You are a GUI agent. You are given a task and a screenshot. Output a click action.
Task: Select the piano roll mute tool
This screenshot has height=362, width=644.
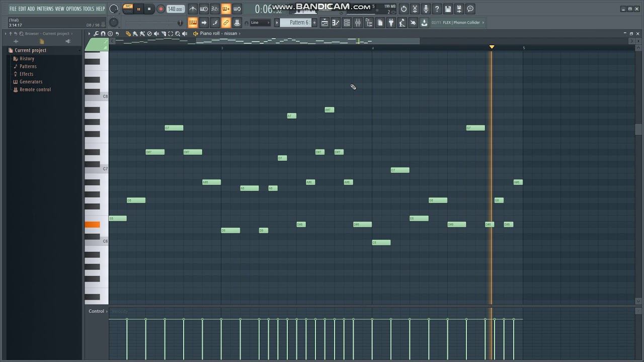[x=156, y=34]
